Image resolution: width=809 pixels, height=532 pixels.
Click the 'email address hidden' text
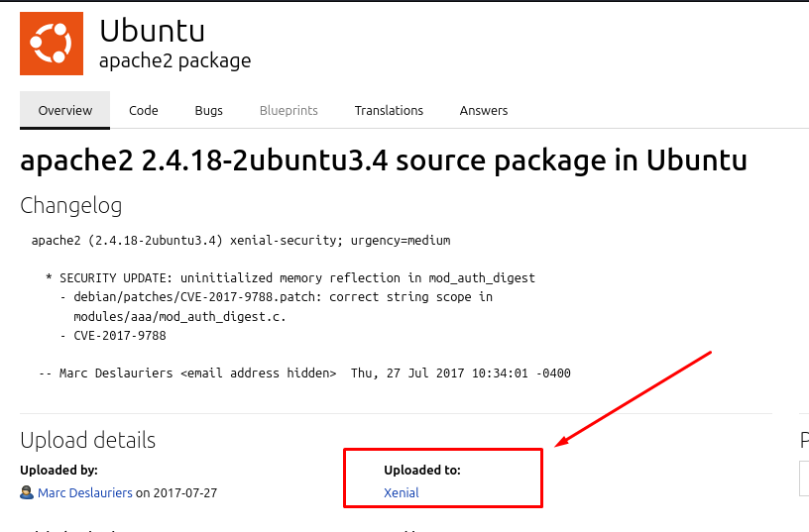(x=259, y=373)
